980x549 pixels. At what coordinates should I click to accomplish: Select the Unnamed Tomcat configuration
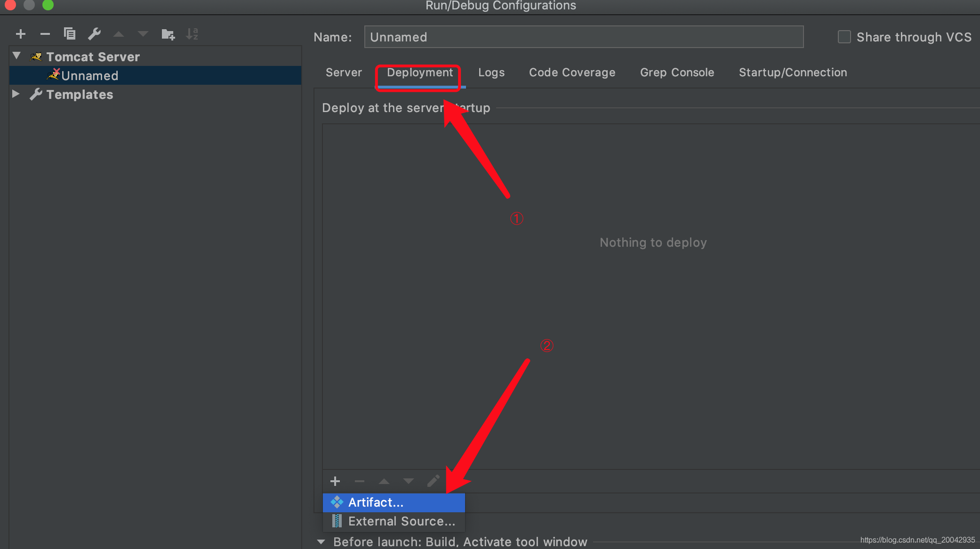tap(155, 75)
